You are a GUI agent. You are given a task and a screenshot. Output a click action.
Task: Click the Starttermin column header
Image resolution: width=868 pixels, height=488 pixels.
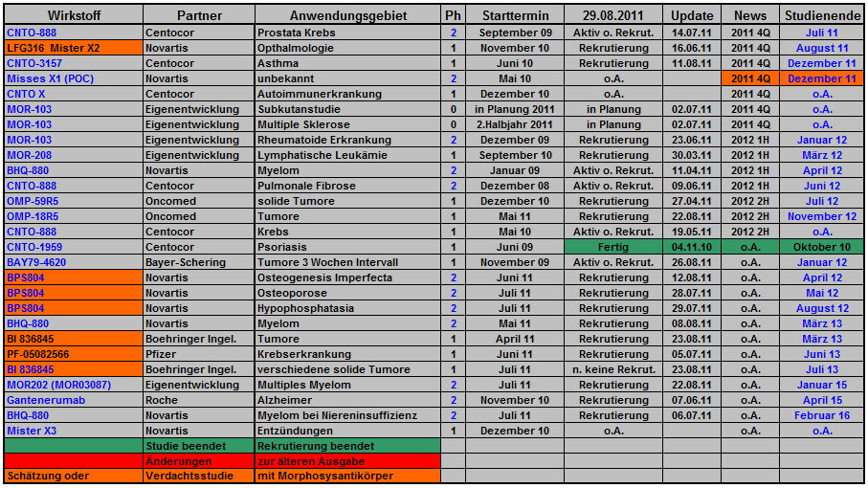point(515,15)
